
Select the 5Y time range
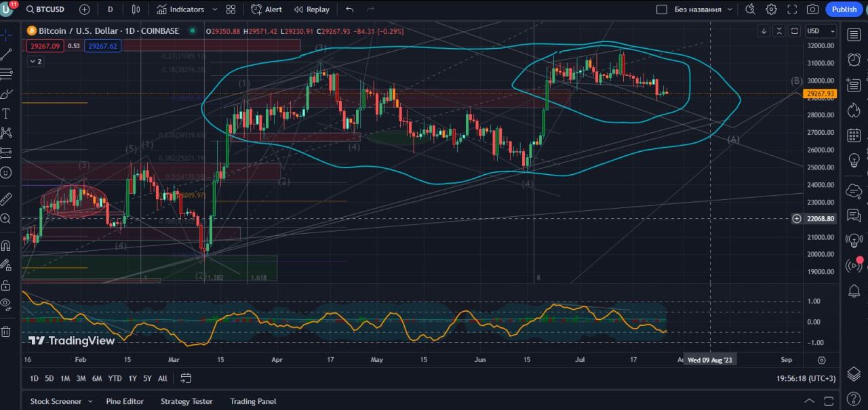click(x=147, y=378)
